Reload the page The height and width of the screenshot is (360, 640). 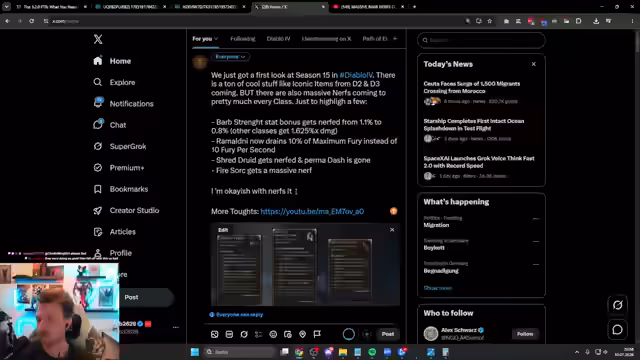pos(31,21)
